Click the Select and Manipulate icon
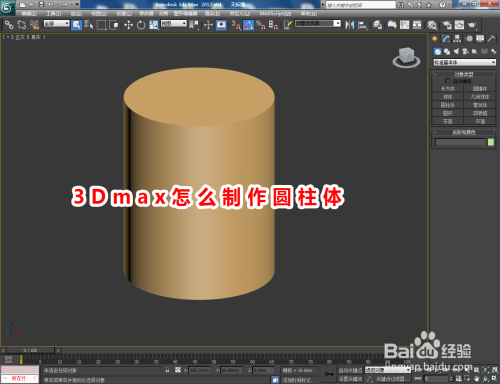Screen dimensions: 500x384 [x=208, y=25]
